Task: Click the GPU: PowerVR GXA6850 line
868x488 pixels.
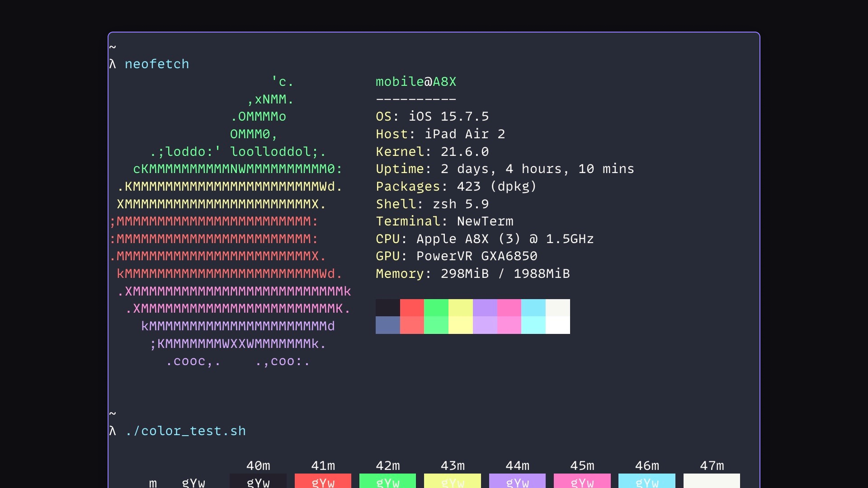Action: 456,256
